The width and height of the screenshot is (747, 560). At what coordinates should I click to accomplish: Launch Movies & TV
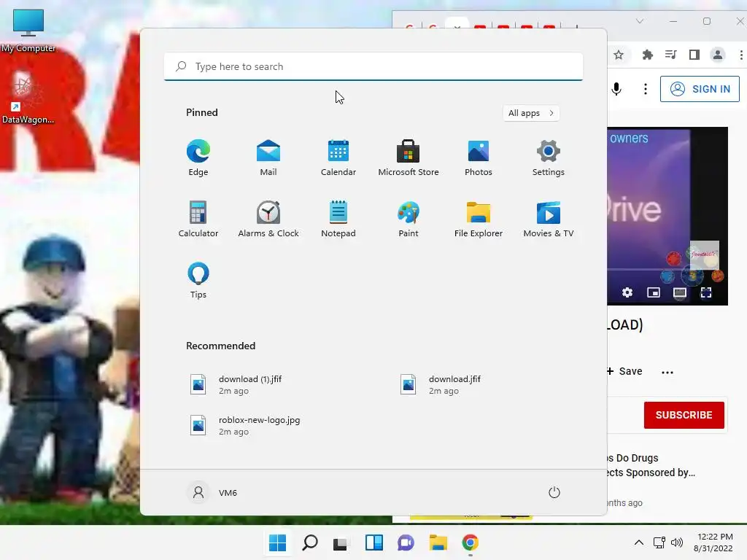click(549, 219)
